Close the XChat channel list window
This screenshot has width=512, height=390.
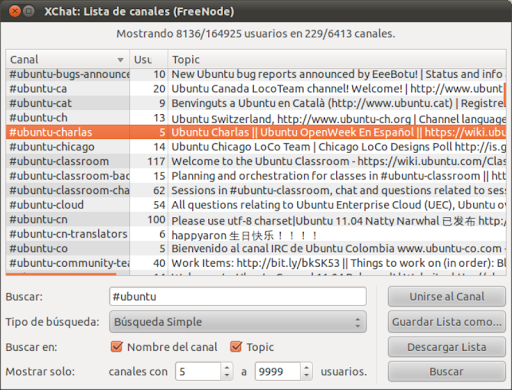[15, 11]
